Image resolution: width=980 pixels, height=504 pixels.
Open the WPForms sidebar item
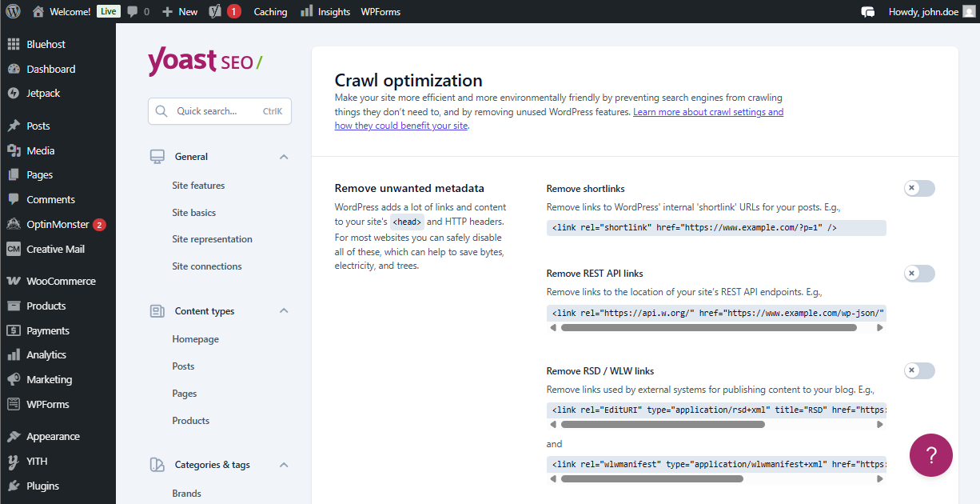pyautogui.click(x=48, y=404)
